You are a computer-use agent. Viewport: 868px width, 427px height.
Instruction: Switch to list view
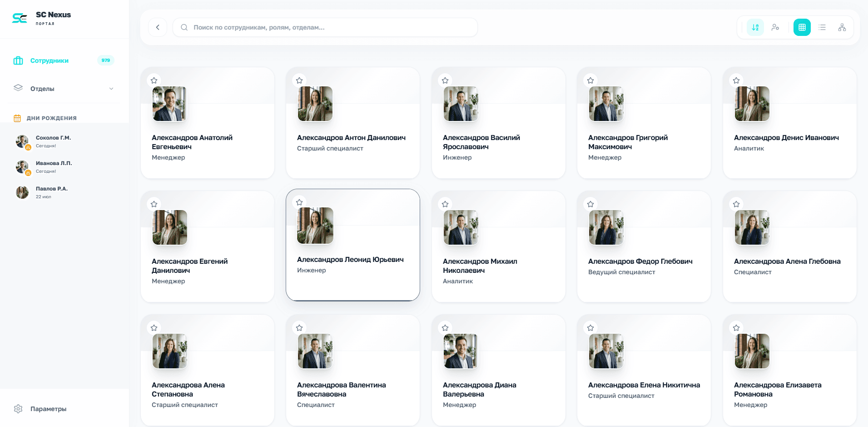click(x=822, y=27)
